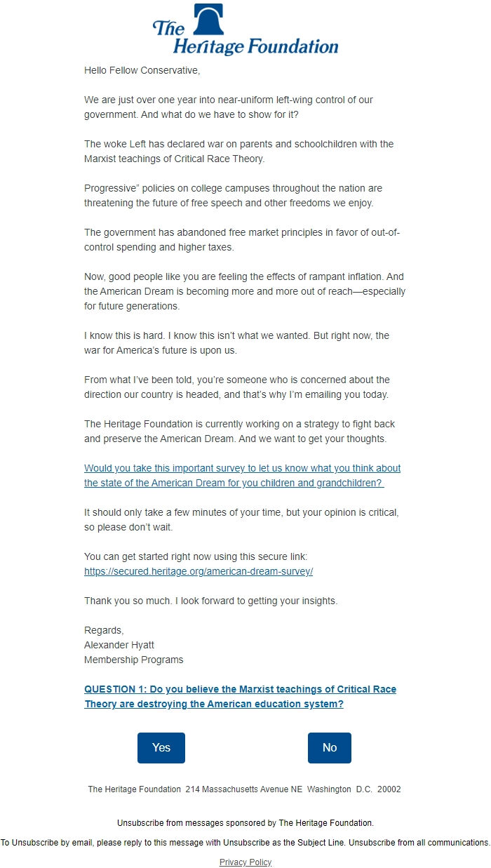Image resolution: width=491 pixels, height=868 pixels.
Task: Click the Regards closing line
Action: [x=99, y=630]
